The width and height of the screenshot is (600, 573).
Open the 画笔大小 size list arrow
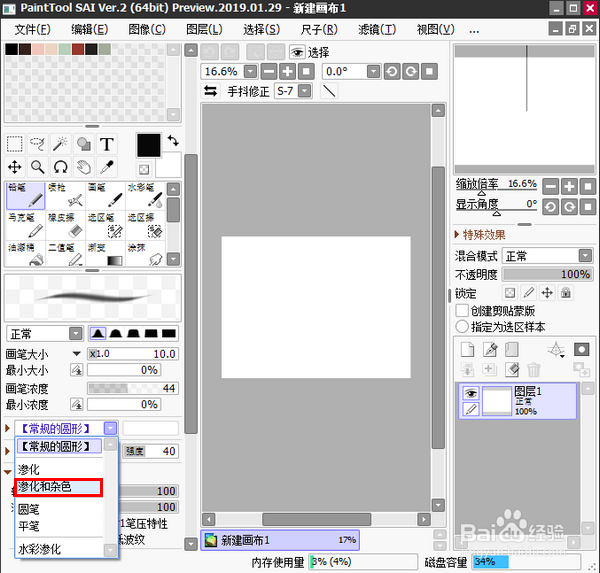click(77, 354)
